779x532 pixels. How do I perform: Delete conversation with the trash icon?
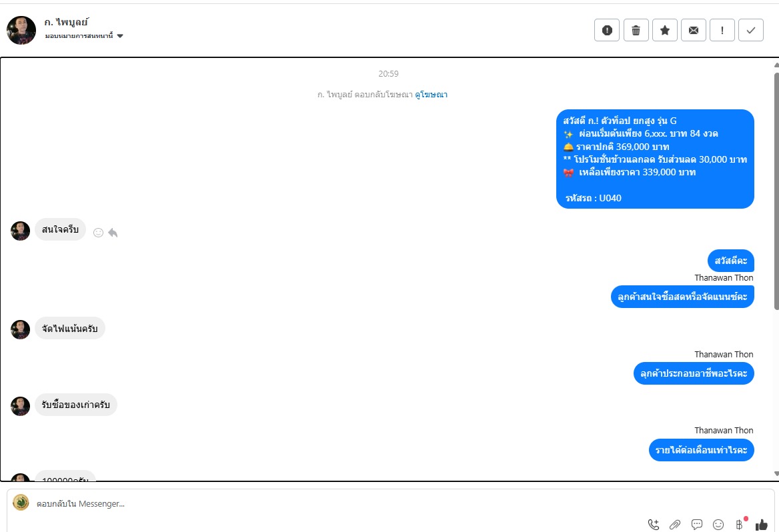pyautogui.click(x=636, y=30)
